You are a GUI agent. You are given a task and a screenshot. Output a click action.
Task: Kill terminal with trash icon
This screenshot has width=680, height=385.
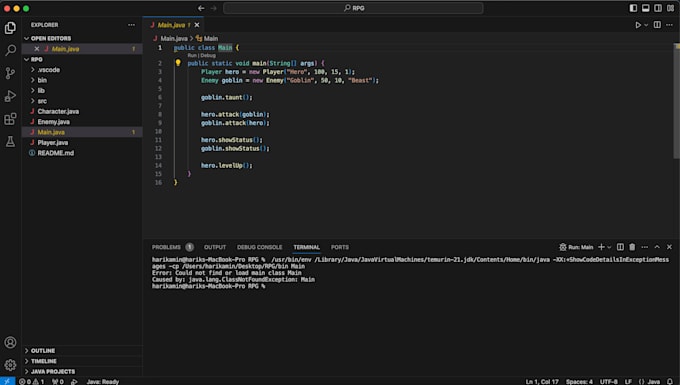pyautogui.click(x=632, y=247)
